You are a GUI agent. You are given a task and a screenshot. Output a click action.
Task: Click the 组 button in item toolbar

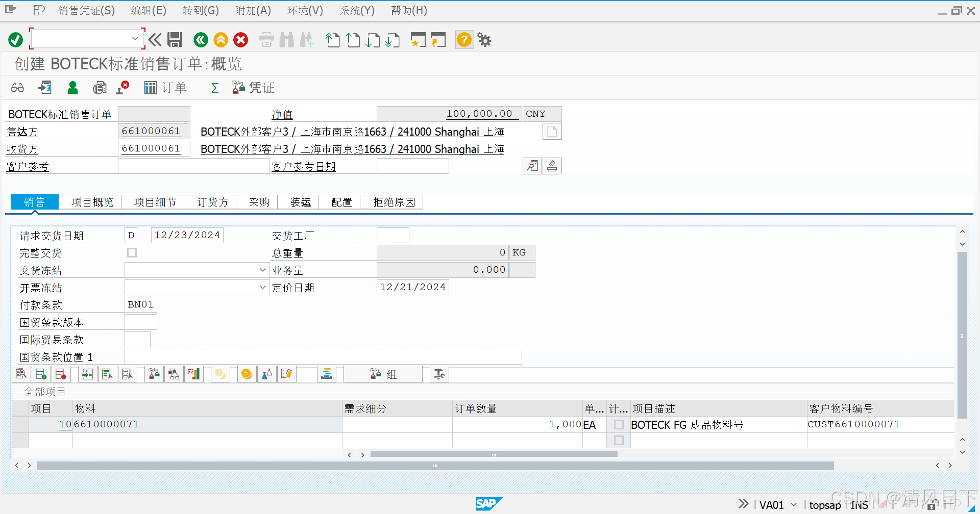click(383, 374)
